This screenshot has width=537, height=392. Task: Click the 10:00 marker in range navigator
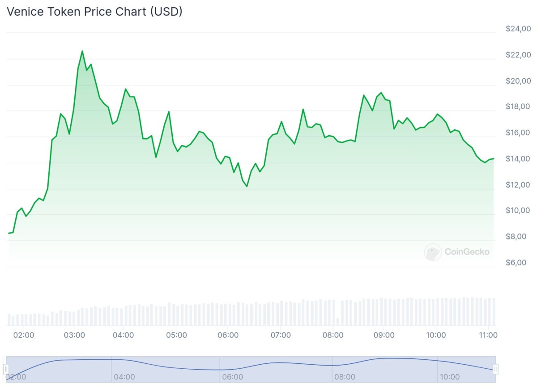coord(449,377)
